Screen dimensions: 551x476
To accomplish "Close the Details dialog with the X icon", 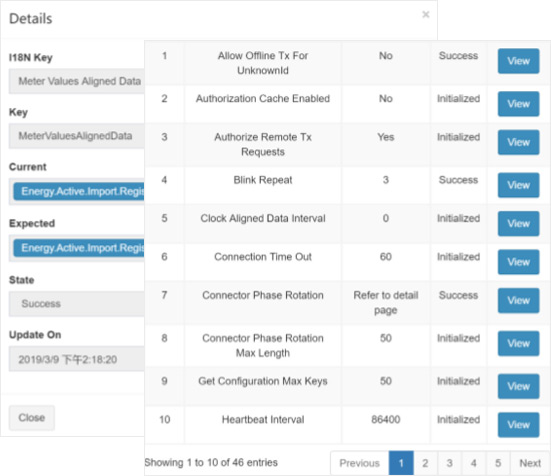I will tap(426, 14).
